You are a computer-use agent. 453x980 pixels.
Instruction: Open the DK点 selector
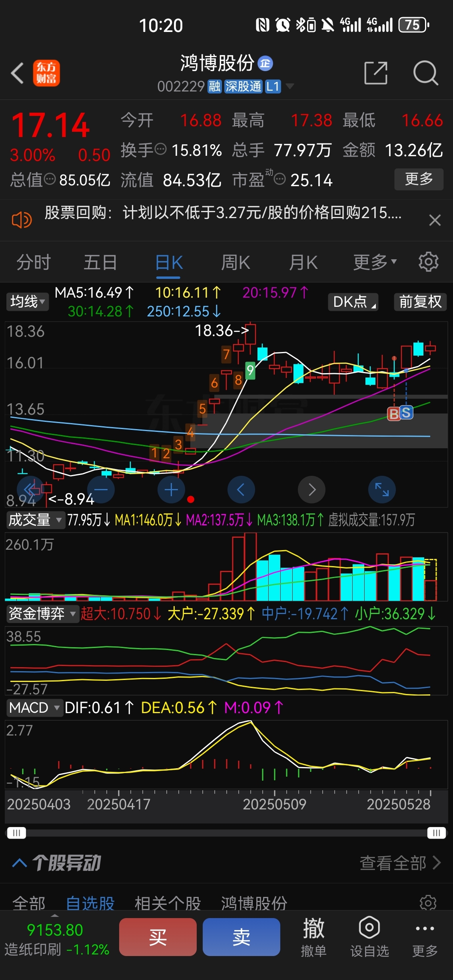click(353, 302)
